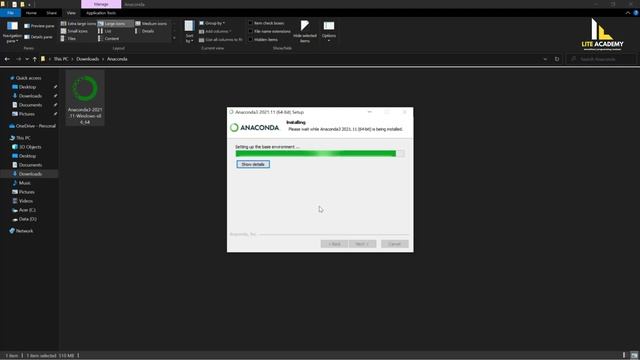Click Cancel in Anaconda setup

coord(394,244)
